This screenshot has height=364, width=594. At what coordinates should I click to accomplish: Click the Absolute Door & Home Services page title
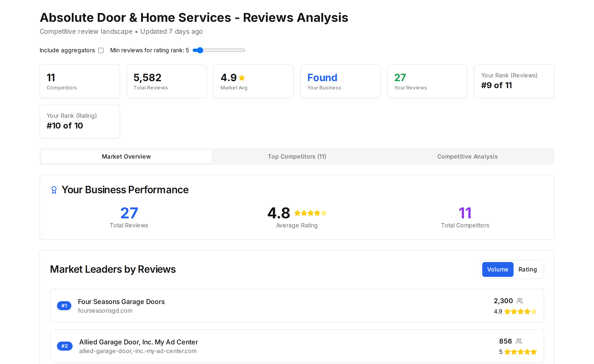pos(194,18)
